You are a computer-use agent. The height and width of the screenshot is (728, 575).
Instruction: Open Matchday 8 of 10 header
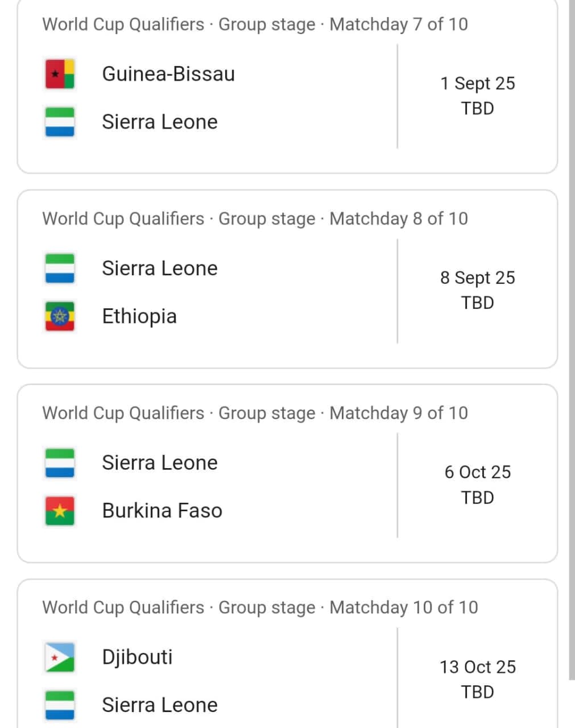pos(255,219)
